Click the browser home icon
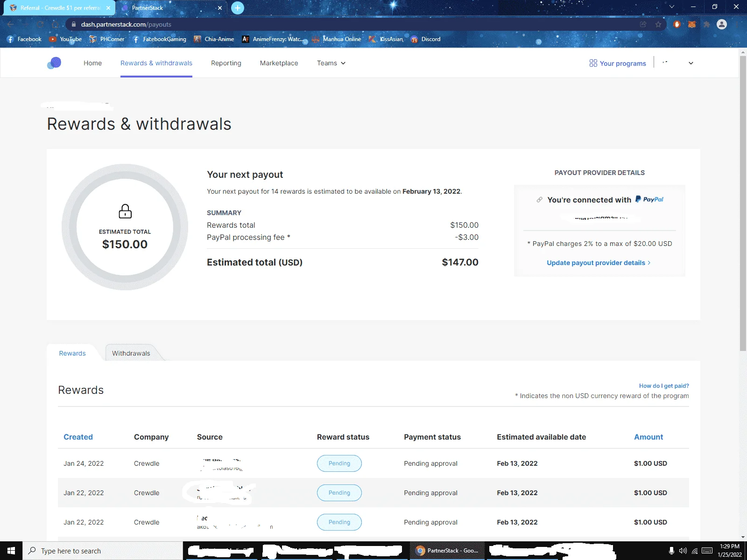Image resolution: width=747 pixels, height=560 pixels. pyautogui.click(x=56, y=24)
